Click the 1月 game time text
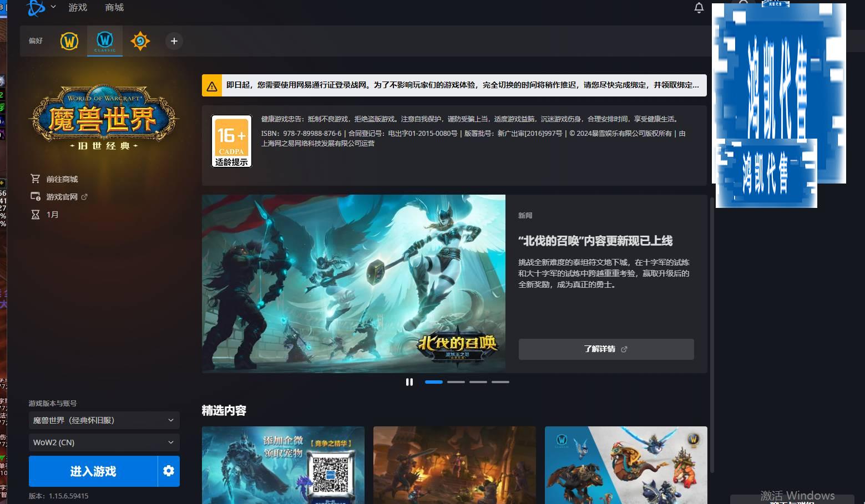 (x=52, y=215)
